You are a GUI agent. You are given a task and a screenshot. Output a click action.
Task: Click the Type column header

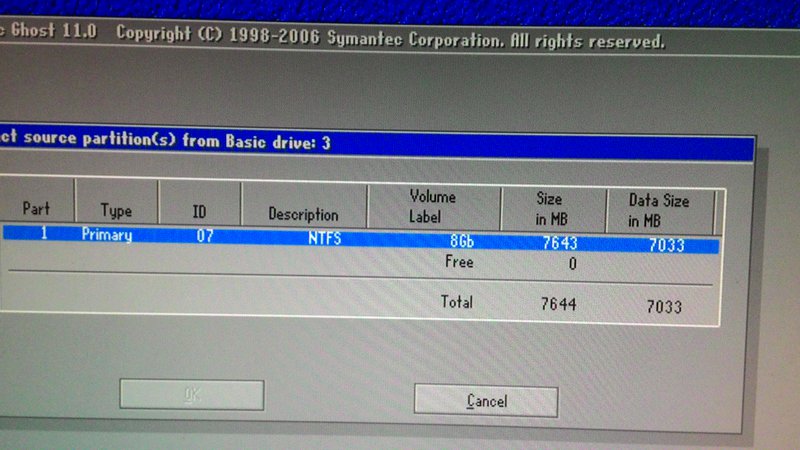click(x=116, y=211)
